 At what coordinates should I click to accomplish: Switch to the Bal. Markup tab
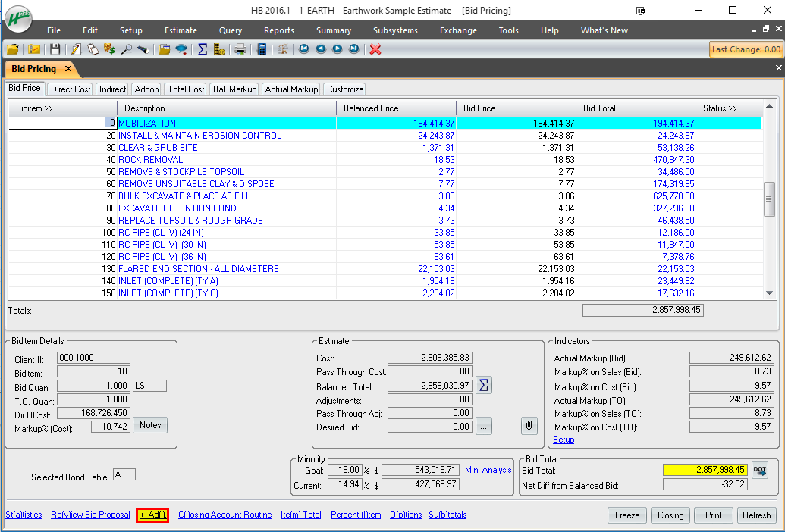(234, 89)
